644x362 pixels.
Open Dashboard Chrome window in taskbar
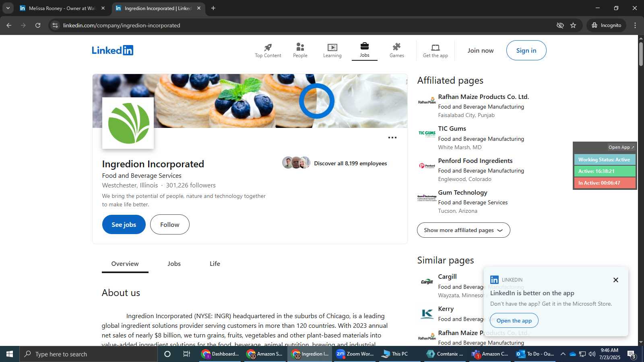point(221,354)
